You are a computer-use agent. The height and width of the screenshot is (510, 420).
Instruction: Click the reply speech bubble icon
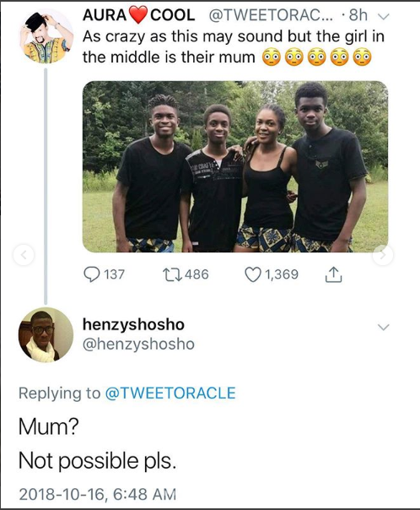click(92, 274)
